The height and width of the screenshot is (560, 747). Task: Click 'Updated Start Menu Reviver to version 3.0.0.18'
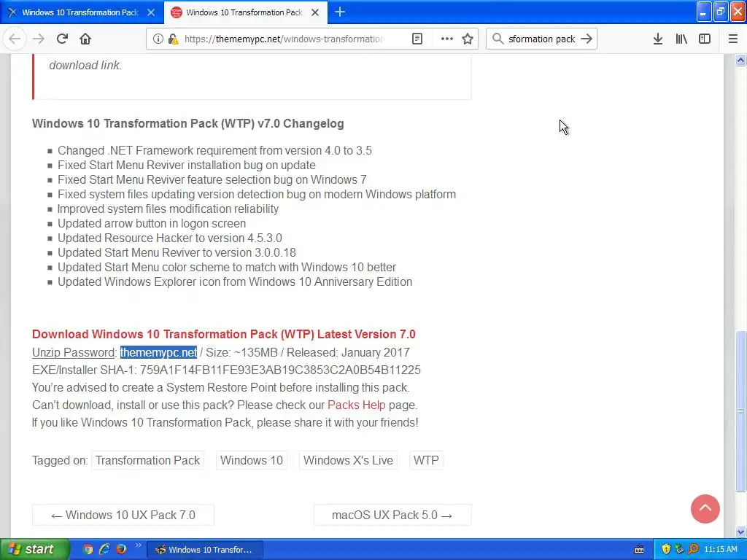[177, 252]
